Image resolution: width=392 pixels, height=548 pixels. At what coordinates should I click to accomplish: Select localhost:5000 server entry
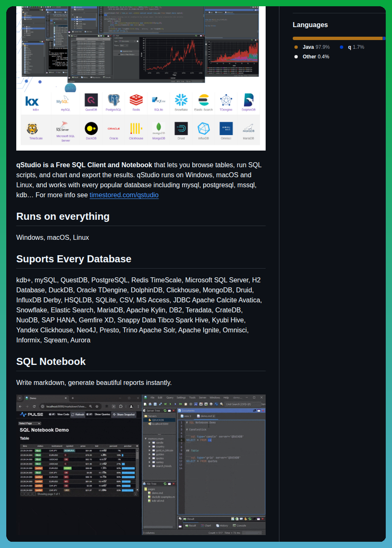pos(159,424)
